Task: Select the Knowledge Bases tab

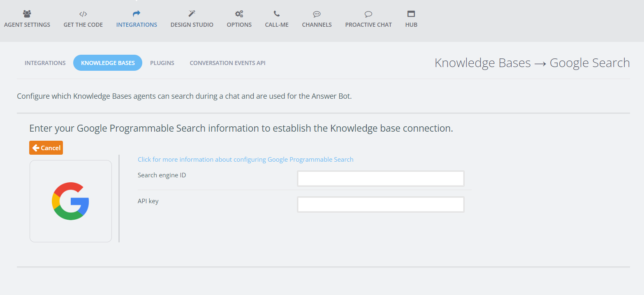Action: pyautogui.click(x=108, y=63)
